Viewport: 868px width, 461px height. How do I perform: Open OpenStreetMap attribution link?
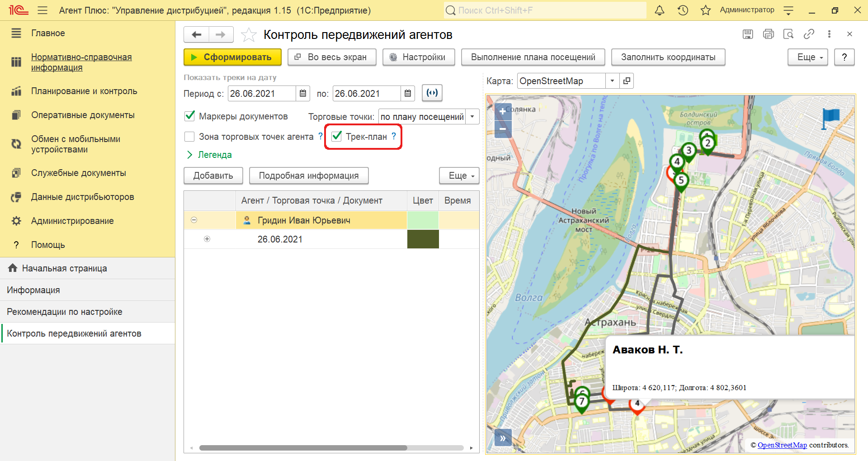pyautogui.click(x=782, y=445)
